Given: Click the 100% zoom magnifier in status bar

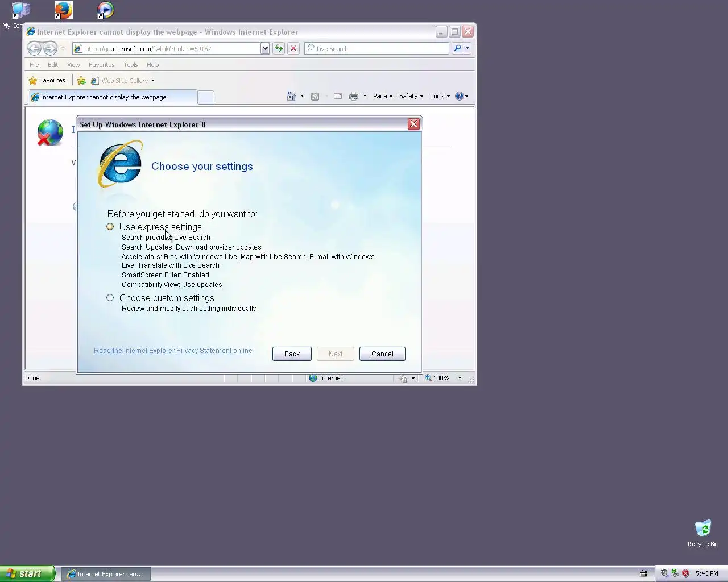Looking at the screenshot, I should [428, 378].
